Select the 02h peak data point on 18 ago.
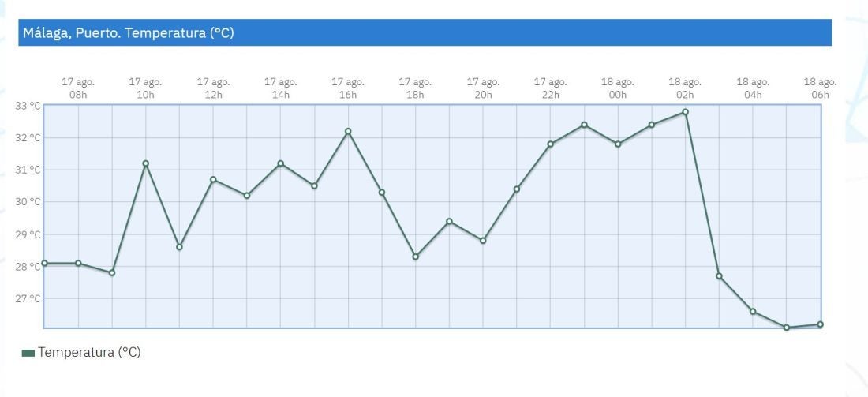Screen dimensions: 868x397 pyautogui.click(x=685, y=112)
